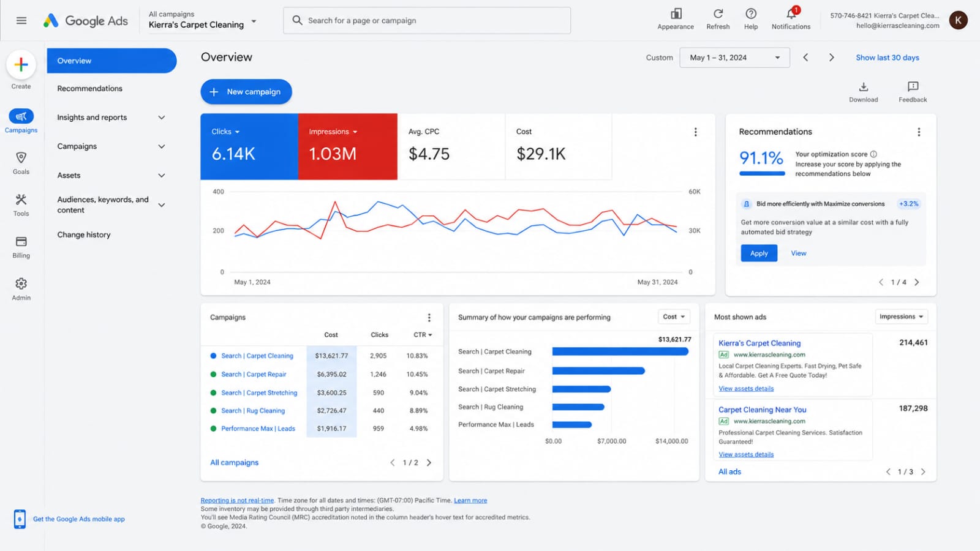The image size is (980, 551).
Task: Focus the search for a page or campaign field
Action: tap(427, 20)
